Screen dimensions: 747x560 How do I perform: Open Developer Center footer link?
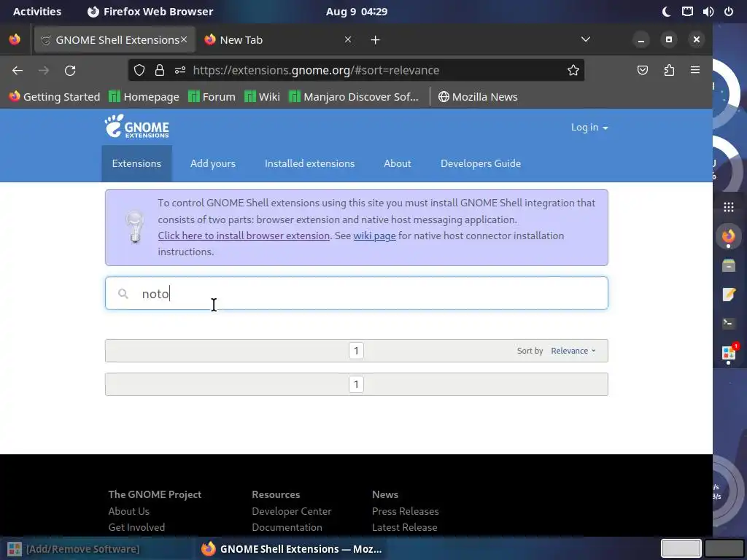pyautogui.click(x=292, y=511)
